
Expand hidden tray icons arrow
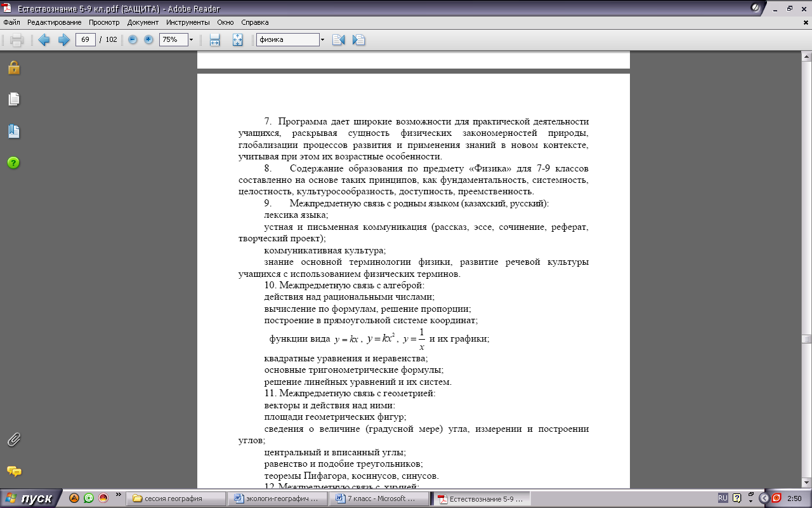click(764, 498)
